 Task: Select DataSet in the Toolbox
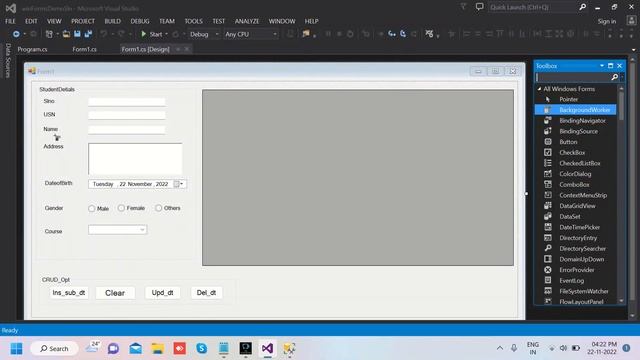coord(576,216)
